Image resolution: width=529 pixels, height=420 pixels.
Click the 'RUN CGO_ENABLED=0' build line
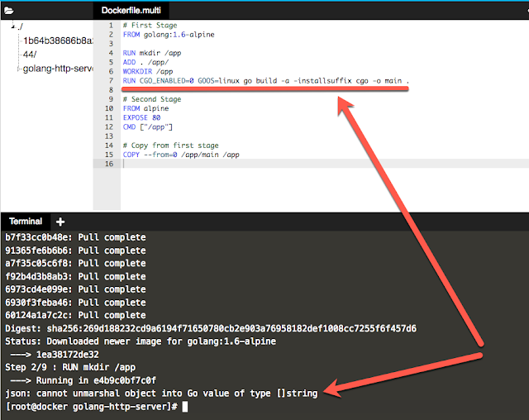coord(266,81)
